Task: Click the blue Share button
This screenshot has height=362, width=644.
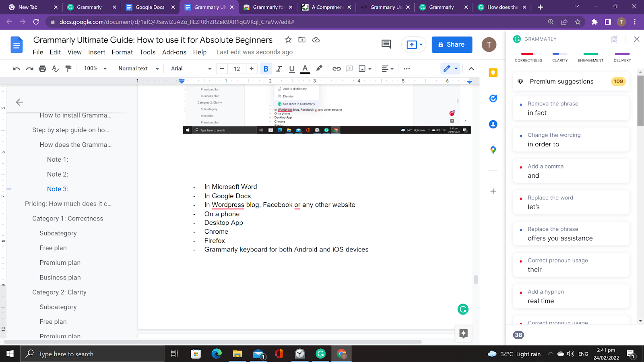Action: coord(452,45)
